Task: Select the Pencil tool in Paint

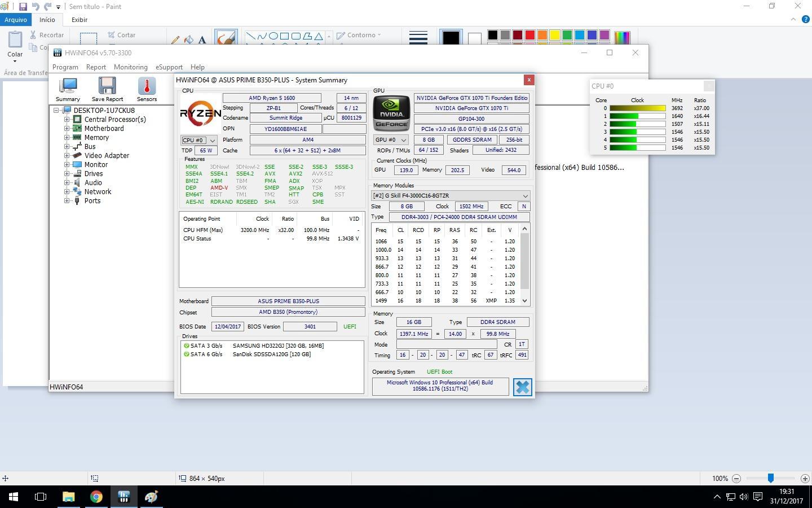Action: coord(175,40)
